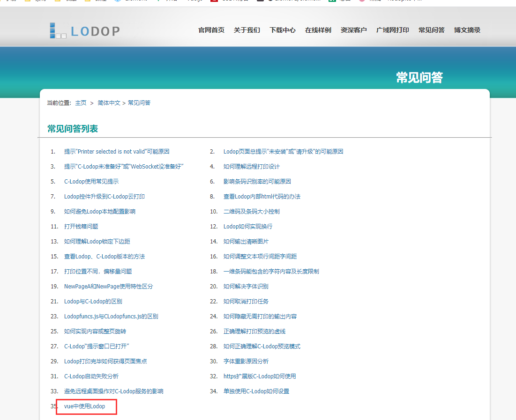The width and height of the screenshot is (516, 420).
Task: Open FAQ vue中使用Lodop
Action: [84, 406]
